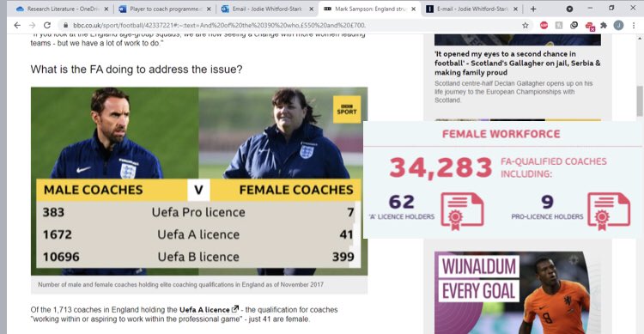
Task: Click the female Uefa B count 399
Action: pos(343,257)
